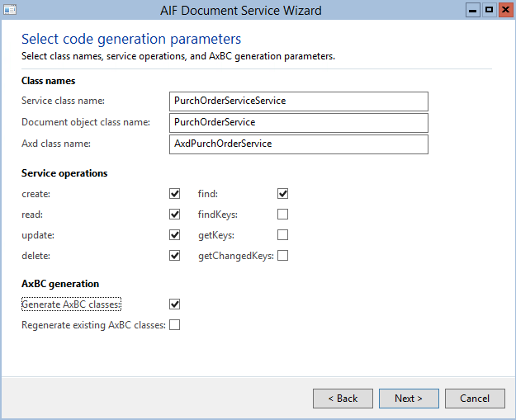Image resolution: width=516 pixels, height=420 pixels.
Task: Click the 'getChangedKeys:' label text
Action: pos(236,256)
